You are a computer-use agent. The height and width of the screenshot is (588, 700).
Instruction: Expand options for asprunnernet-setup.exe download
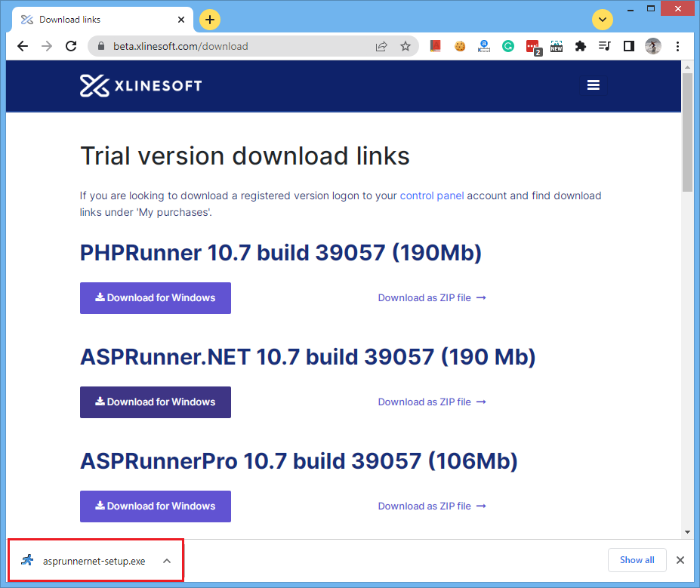coord(167,561)
